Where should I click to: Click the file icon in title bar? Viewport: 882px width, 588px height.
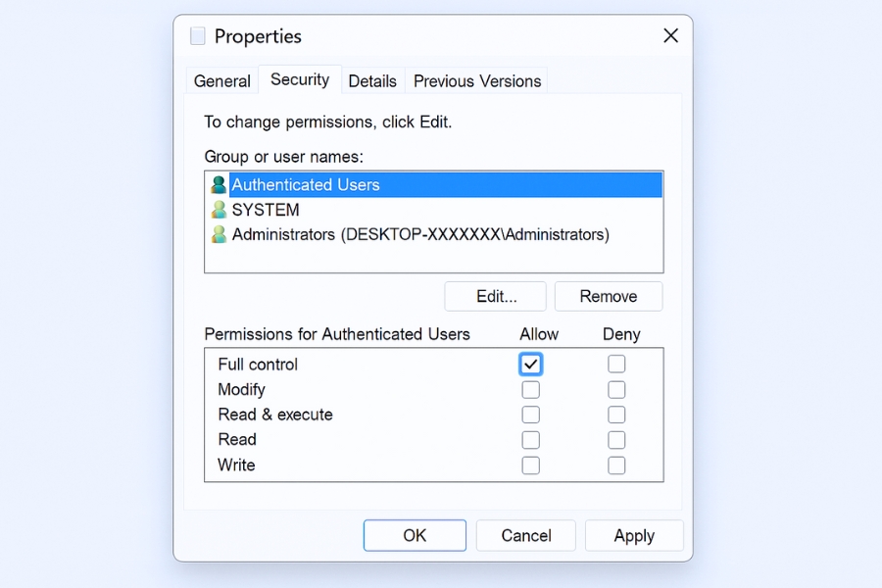(198, 36)
